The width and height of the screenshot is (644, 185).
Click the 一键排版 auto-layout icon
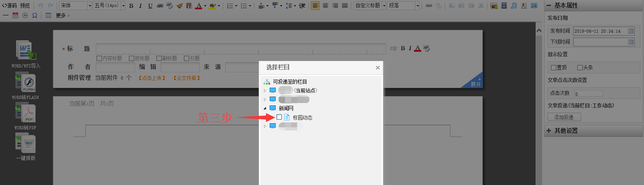[x=26, y=144]
